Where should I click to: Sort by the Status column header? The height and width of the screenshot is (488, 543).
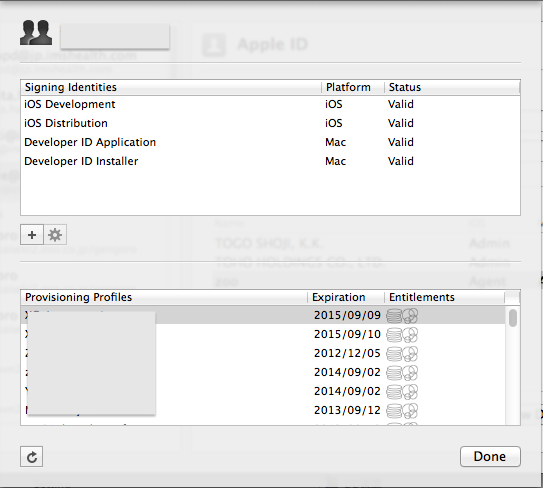pyautogui.click(x=452, y=87)
